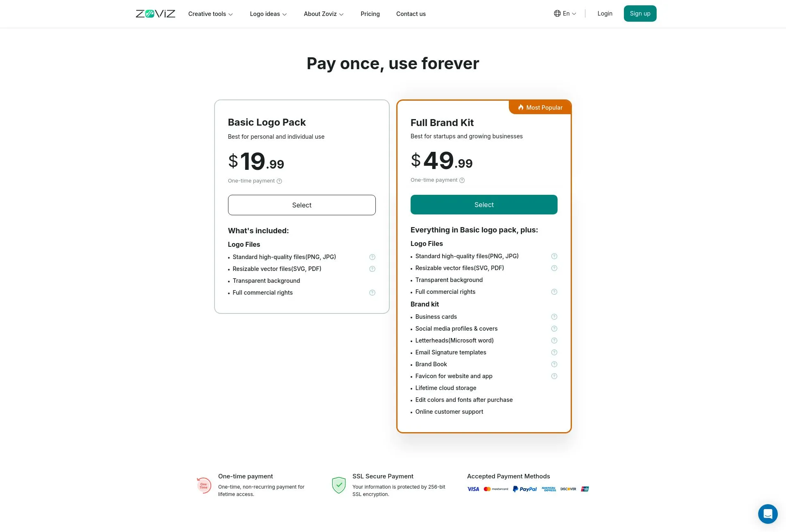Open the Contact us page
Viewport: 786px width, 532px height.
411,14
